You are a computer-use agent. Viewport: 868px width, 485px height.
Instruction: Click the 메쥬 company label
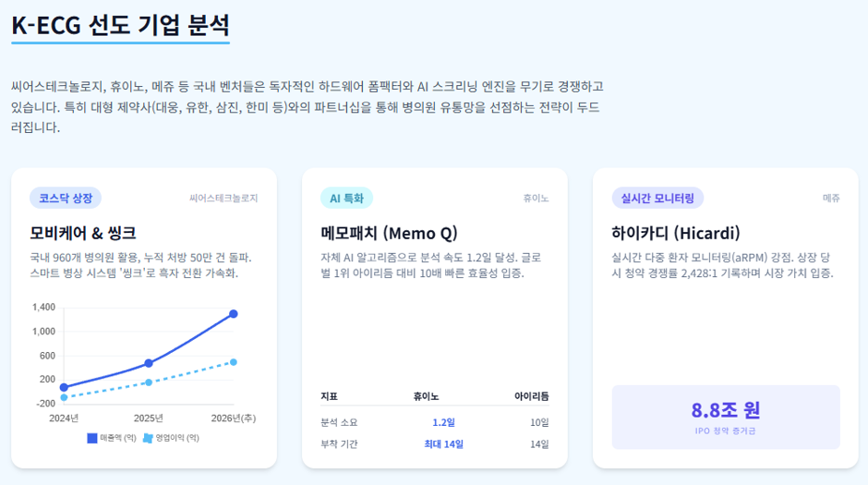pyautogui.click(x=831, y=199)
